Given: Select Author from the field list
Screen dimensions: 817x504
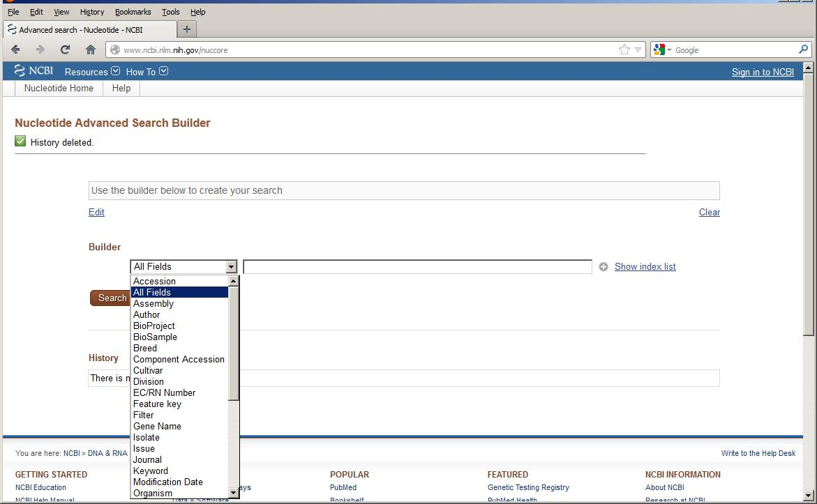Looking at the screenshot, I should pyautogui.click(x=180, y=314).
